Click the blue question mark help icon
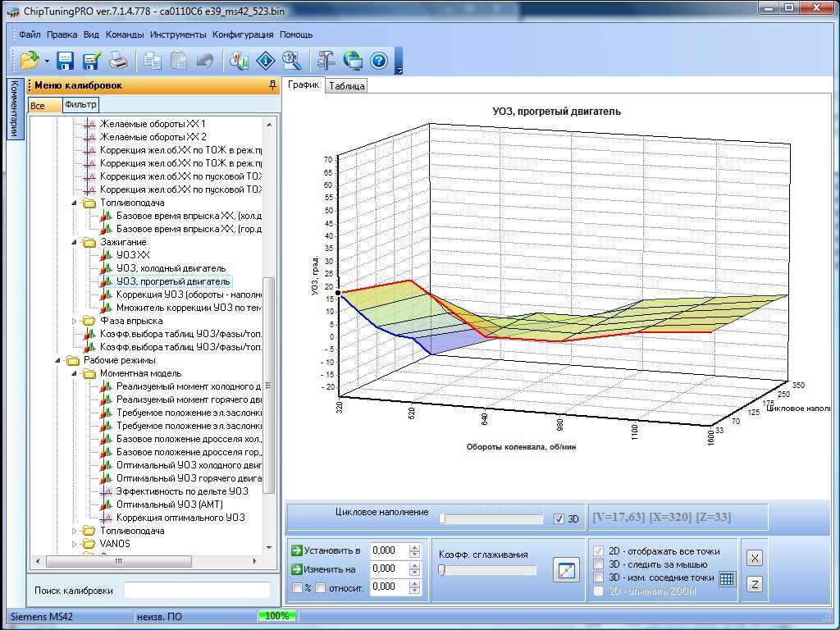The height and width of the screenshot is (630, 840). click(378, 60)
